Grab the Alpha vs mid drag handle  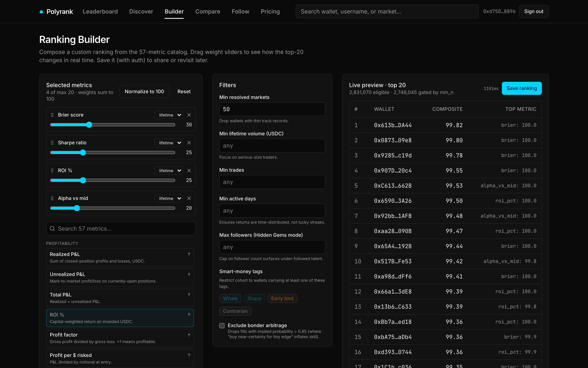pyautogui.click(x=52, y=198)
